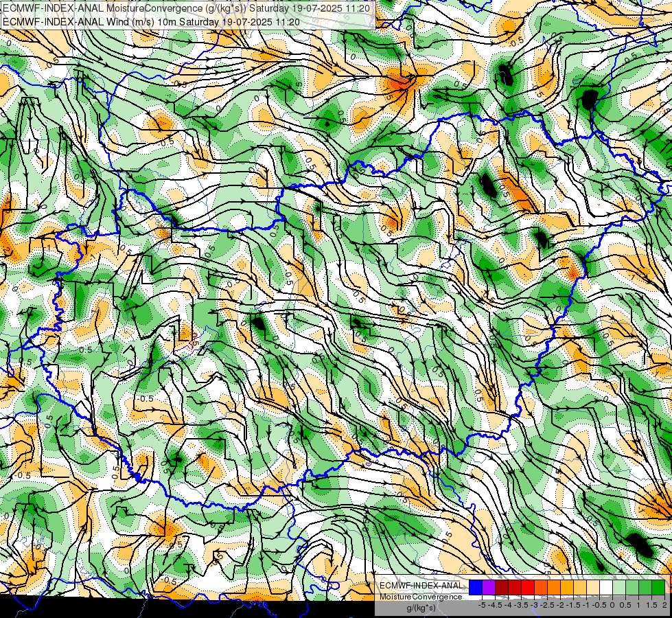Pick the bright red swatch between -3.5 and -3
The height and width of the screenshot is (618, 672).
528,588
